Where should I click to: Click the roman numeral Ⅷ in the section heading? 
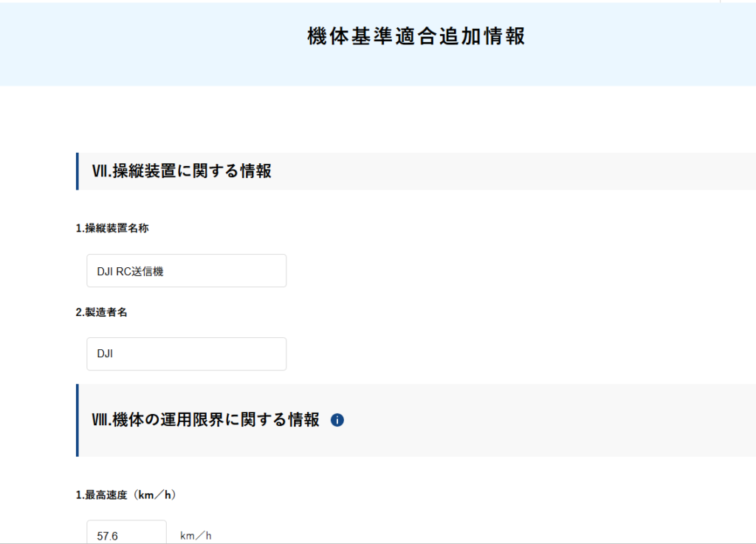99,420
